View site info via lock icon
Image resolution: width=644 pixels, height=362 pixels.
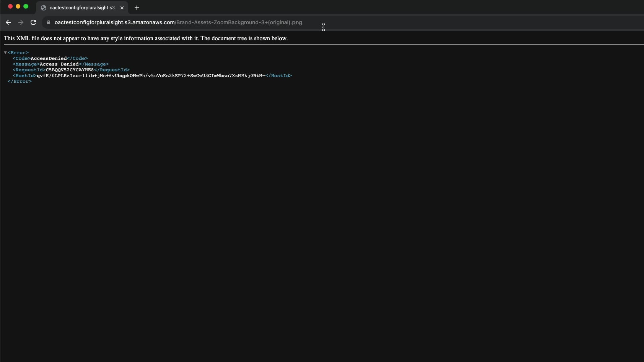(x=49, y=22)
